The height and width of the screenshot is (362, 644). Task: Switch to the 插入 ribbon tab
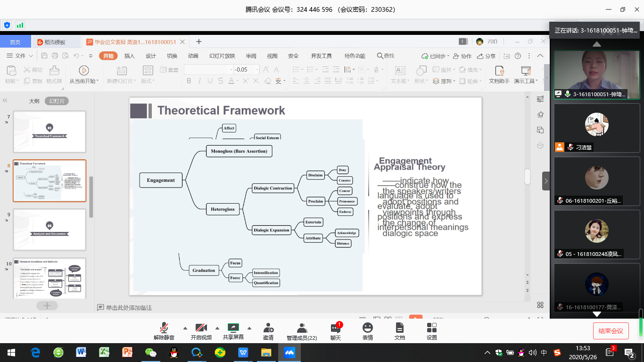pyautogui.click(x=130, y=56)
